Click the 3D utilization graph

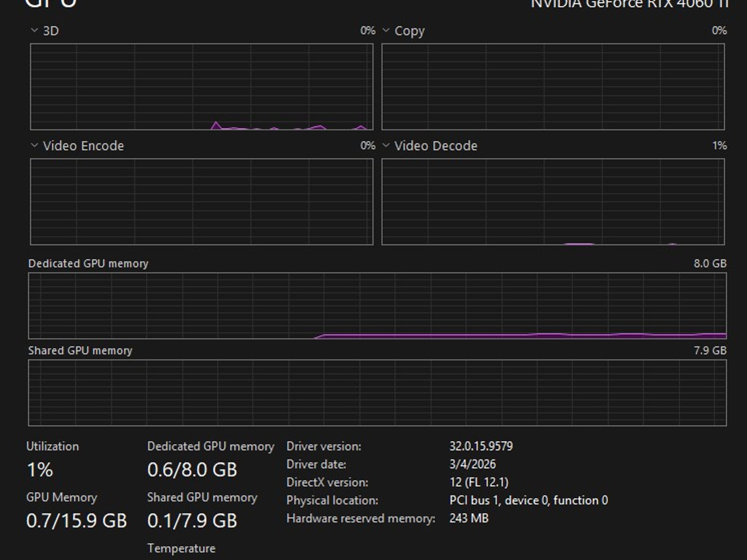[202, 86]
